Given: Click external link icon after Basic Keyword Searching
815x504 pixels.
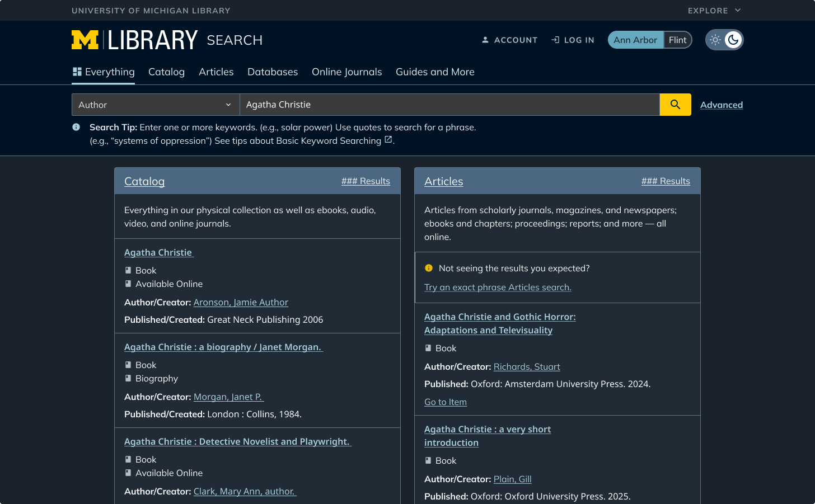Looking at the screenshot, I should pos(388,140).
